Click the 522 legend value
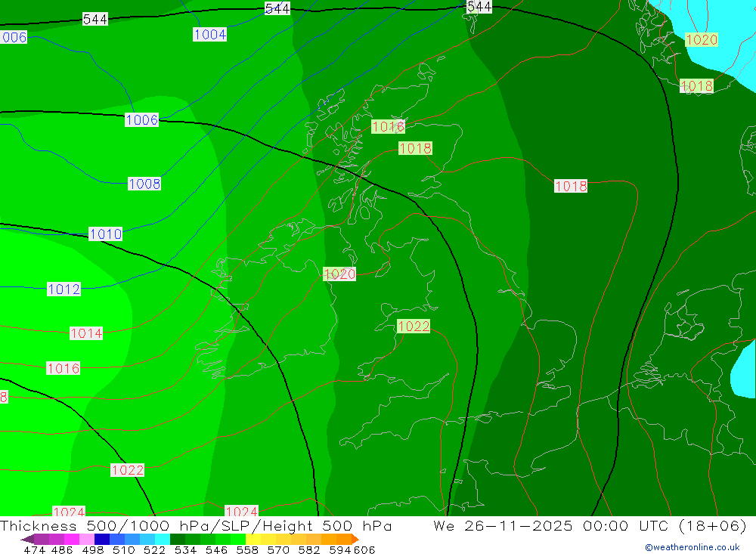The height and width of the screenshot is (554, 756). tap(154, 549)
